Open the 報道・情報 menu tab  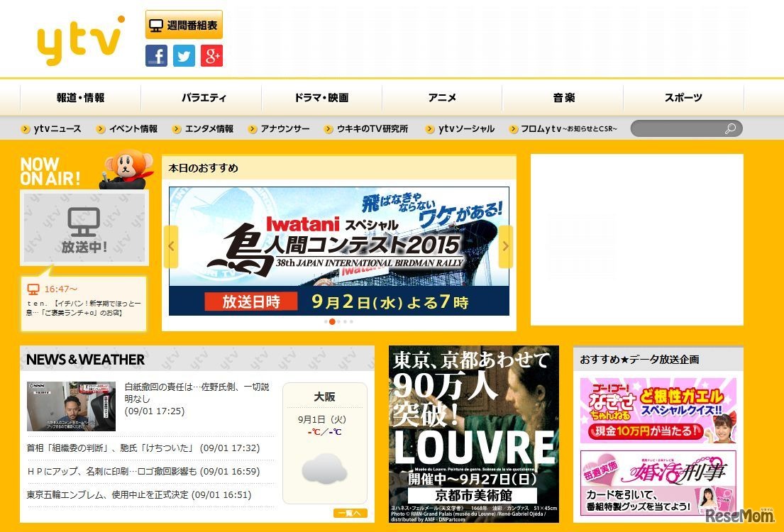click(x=80, y=97)
